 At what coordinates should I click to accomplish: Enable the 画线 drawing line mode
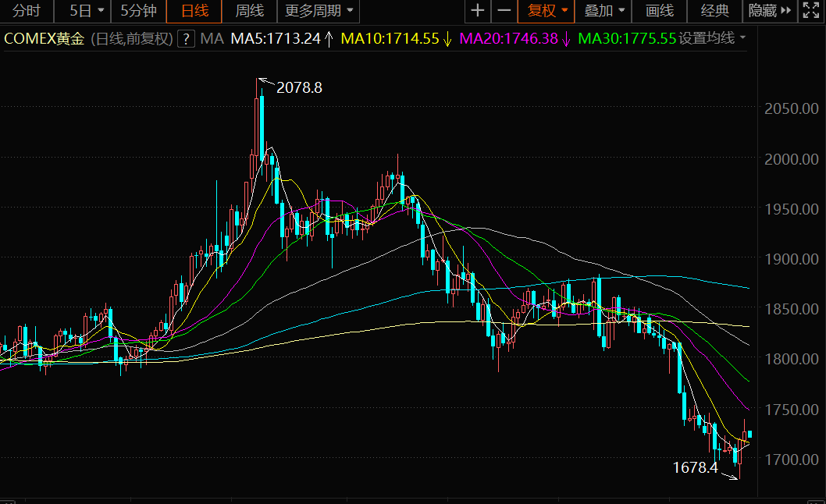[x=660, y=11]
